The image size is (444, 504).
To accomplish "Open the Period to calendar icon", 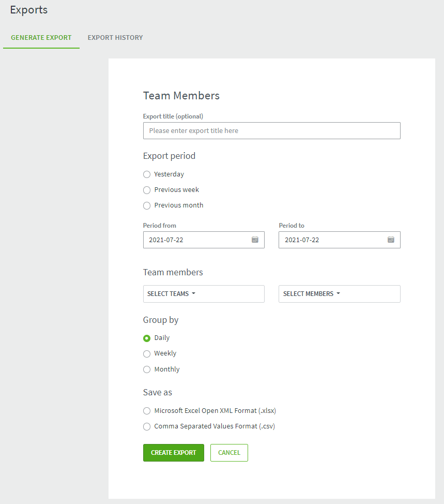I will coord(391,240).
